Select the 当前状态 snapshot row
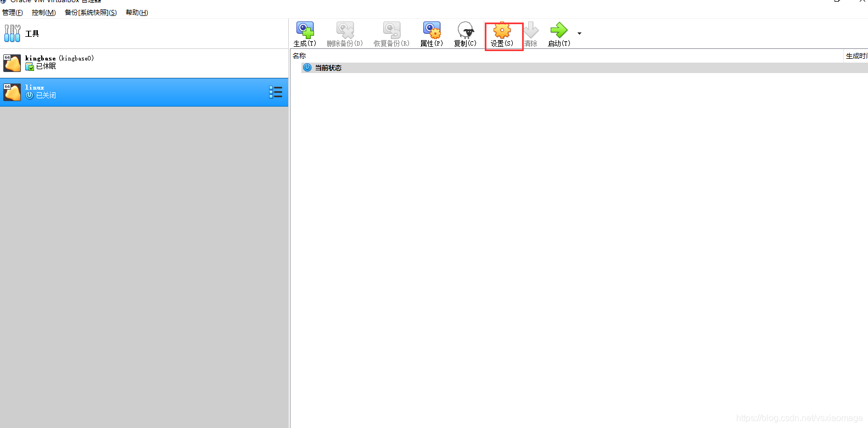Viewport: 868px width, 428px height. coord(584,68)
